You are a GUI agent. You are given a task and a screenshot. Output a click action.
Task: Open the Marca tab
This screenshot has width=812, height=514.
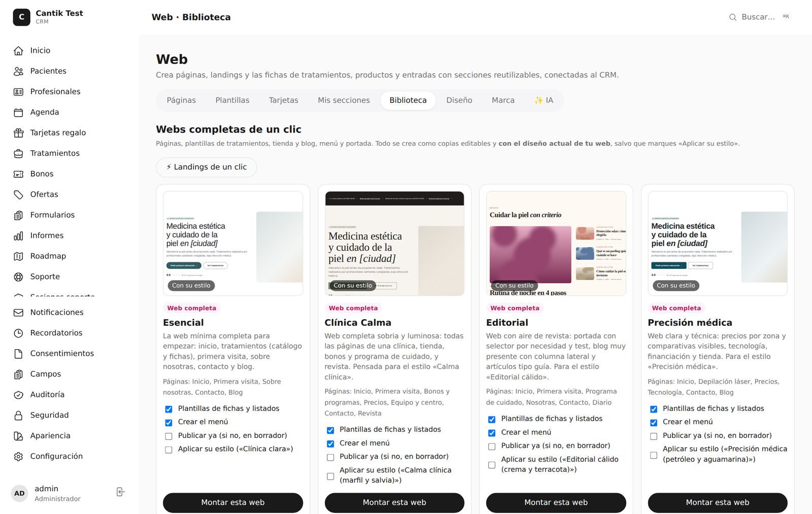coord(503,100)
